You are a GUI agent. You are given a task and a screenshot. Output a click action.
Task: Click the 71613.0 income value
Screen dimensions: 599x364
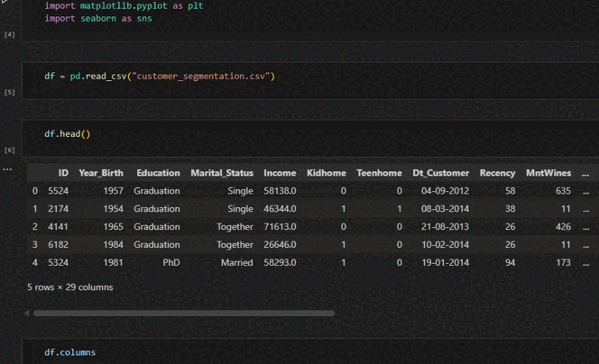click(279, 227)
